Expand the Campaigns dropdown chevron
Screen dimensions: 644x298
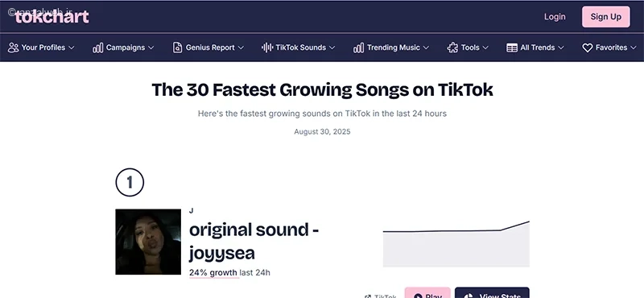pos(151,48)
